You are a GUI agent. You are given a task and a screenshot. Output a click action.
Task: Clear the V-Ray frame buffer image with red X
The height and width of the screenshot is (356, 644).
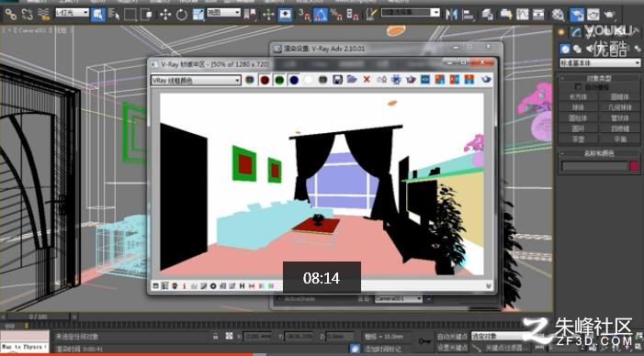[367, 80]
